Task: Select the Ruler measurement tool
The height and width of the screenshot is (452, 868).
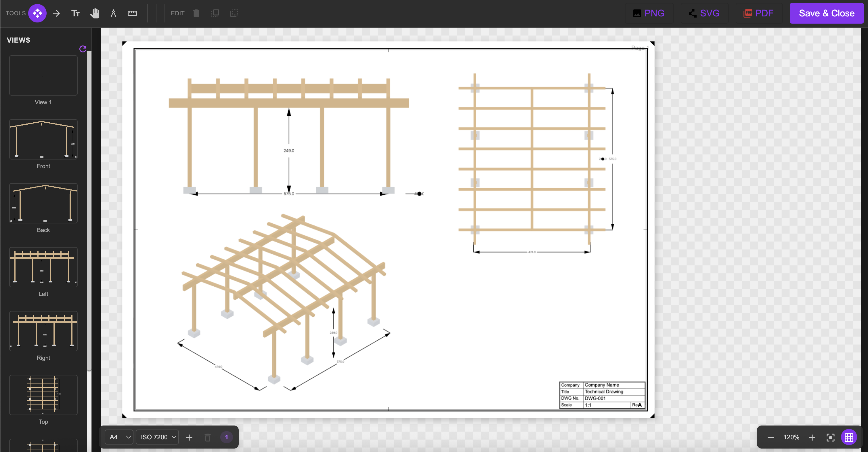Action: click(x=132, y=13)
